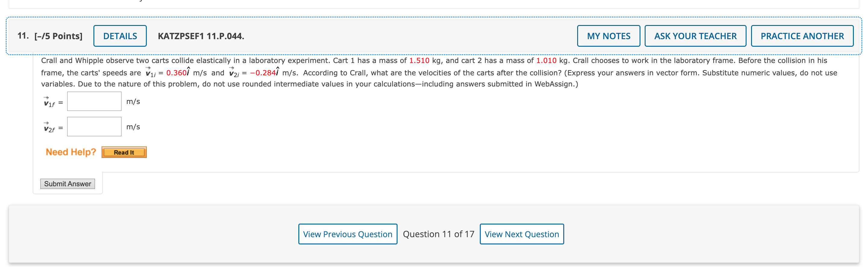Click the points indicator [-/5 Points]

pos(57,36)
